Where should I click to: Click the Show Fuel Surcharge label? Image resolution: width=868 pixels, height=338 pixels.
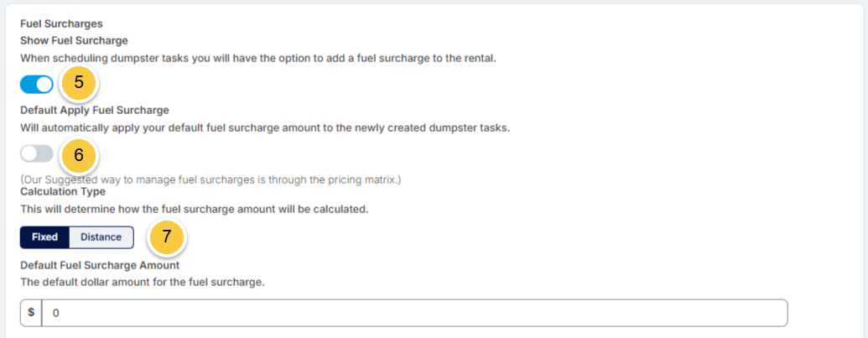74,40
